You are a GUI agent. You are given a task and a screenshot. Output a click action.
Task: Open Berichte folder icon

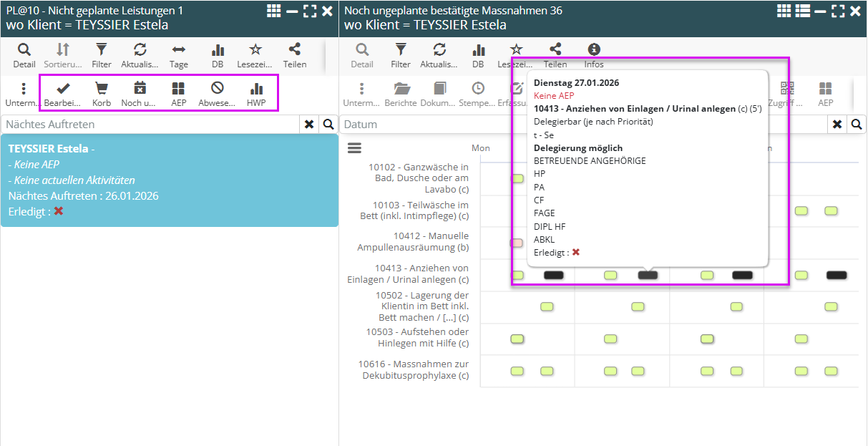click(401, 93)
